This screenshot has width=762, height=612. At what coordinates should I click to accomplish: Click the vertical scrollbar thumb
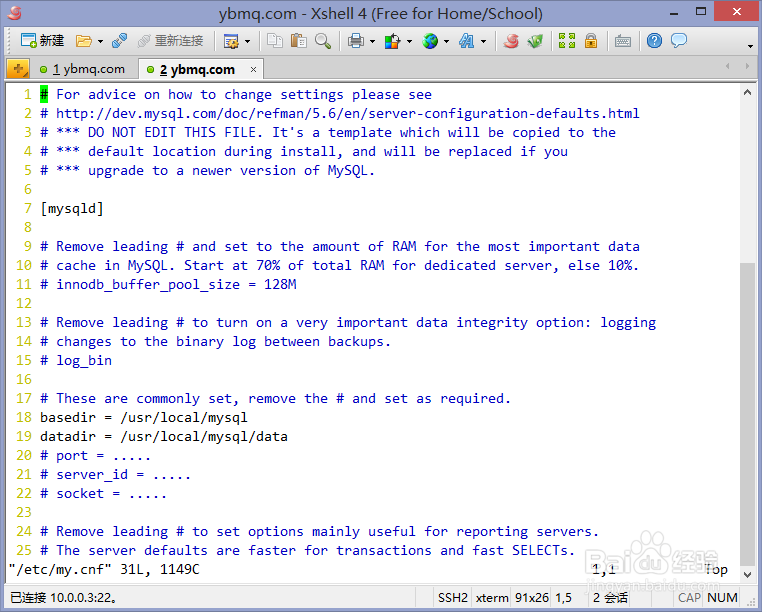point(747,414)
